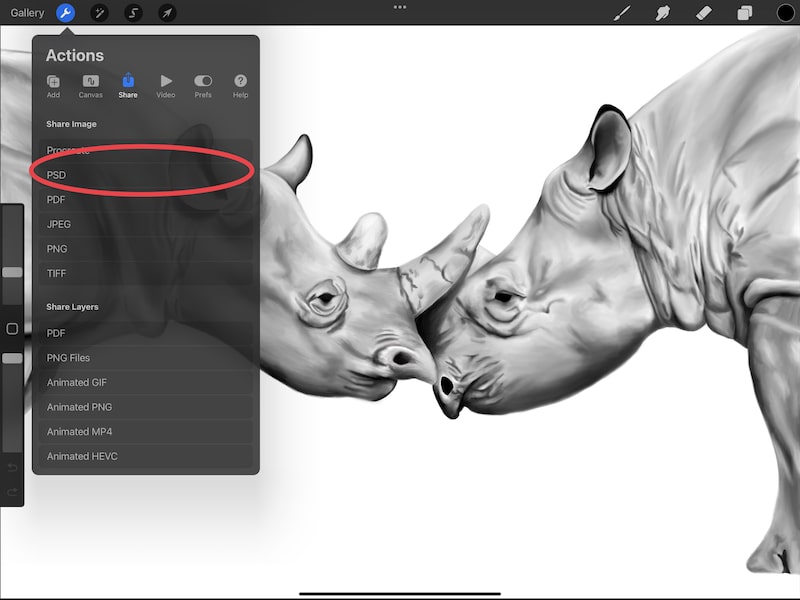Open the Actions wrench menu
The width and height of the screenshot is (800, 600).
pos(64,13)
